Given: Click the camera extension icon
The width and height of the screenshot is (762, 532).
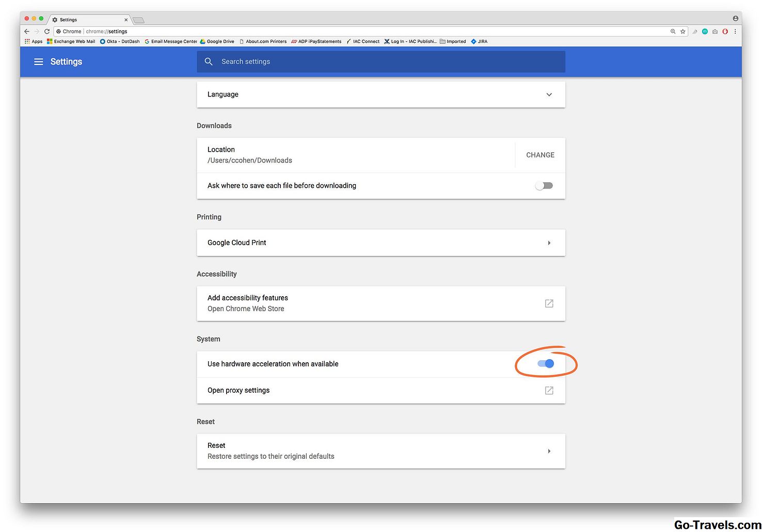Looking at the screenshot, I should 715,31.
